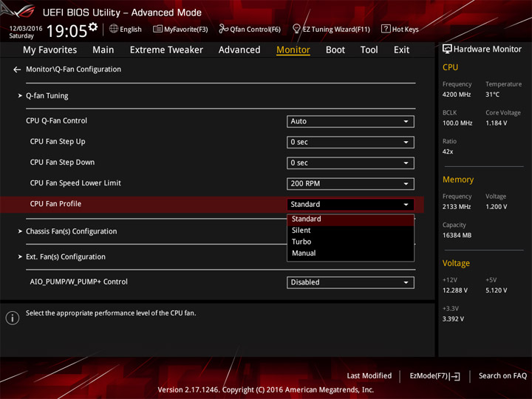Launch EZ Tuning Wizard lightbulb icon
The height and width of the screenshot is (399, 532).
(296, 29)
